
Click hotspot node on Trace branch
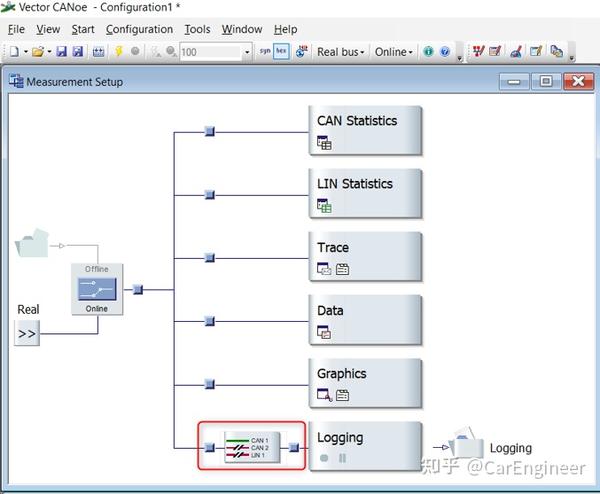(210, 258)
